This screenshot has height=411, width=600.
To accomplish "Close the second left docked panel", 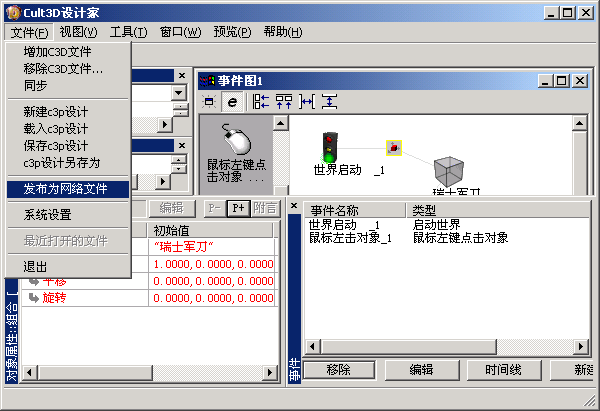I will pos(182,145).
